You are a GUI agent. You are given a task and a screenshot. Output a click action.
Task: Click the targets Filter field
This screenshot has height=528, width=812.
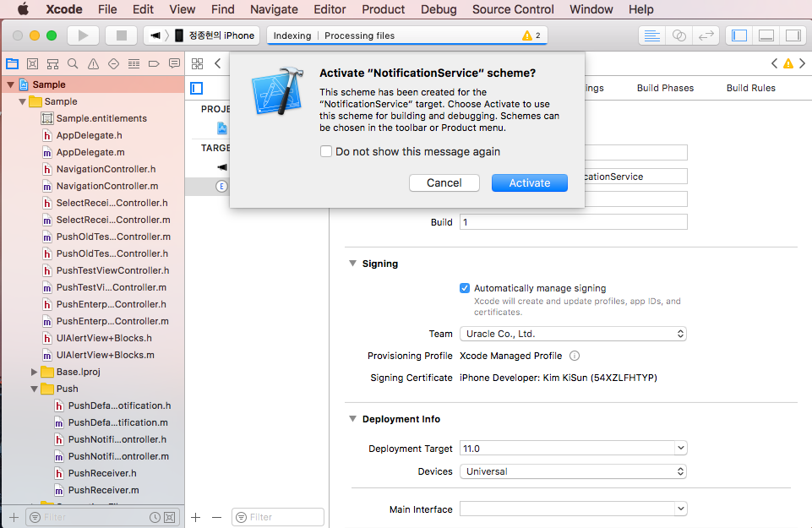click(x=278, y=517)
